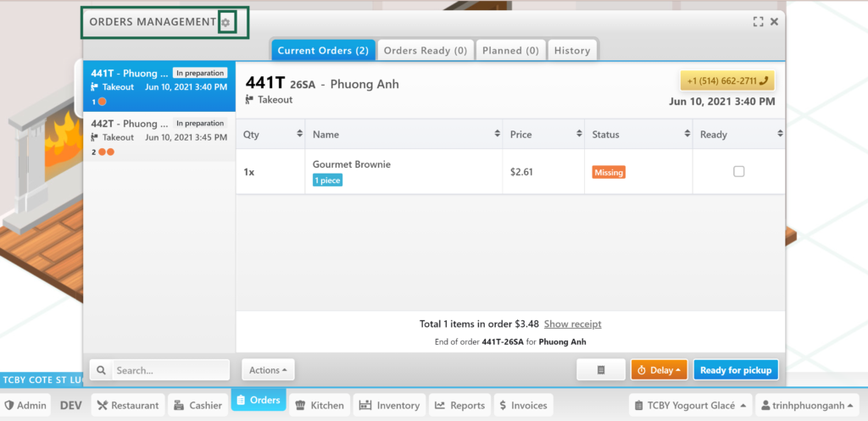Click the Ready for pickup button
The image size is (868, 421).
pos(735,370)
